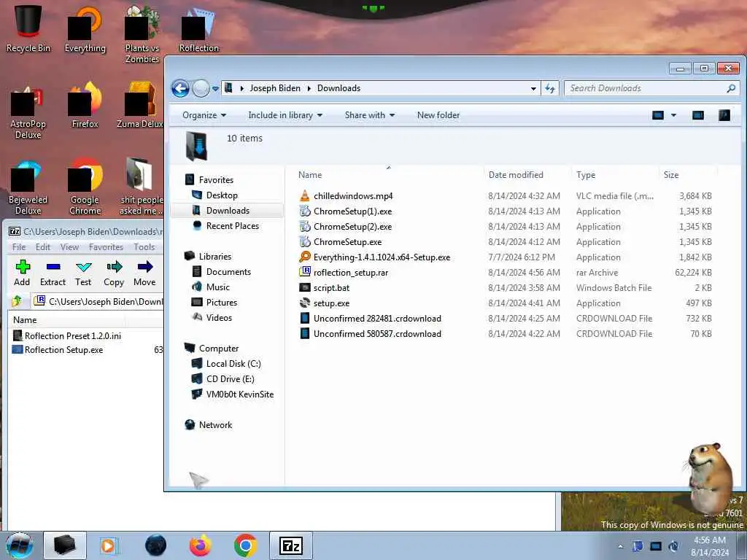Open the Explorer help icon

(x=724, y=115)
